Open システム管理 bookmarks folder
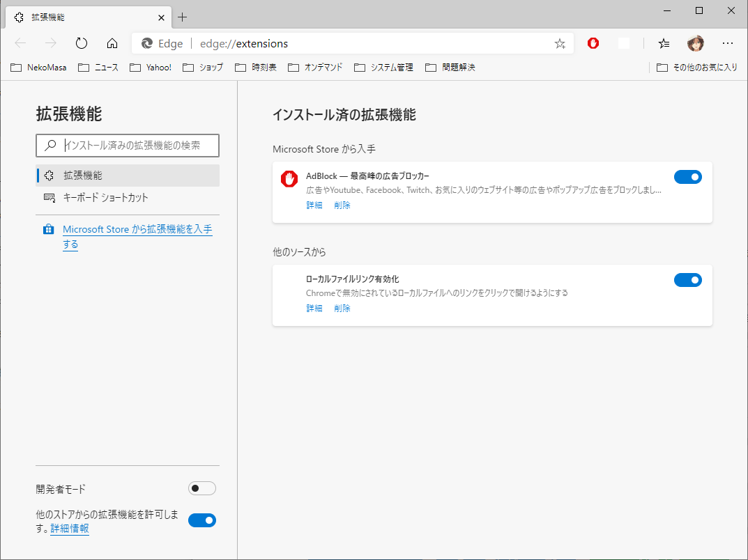Viewport: 748px width, 560px height. point(383,67)
